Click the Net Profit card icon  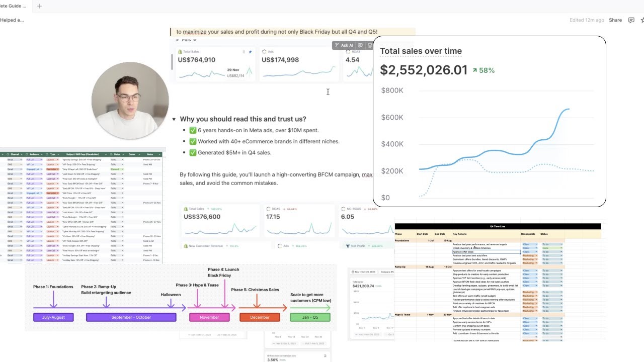tap(347, 246)
